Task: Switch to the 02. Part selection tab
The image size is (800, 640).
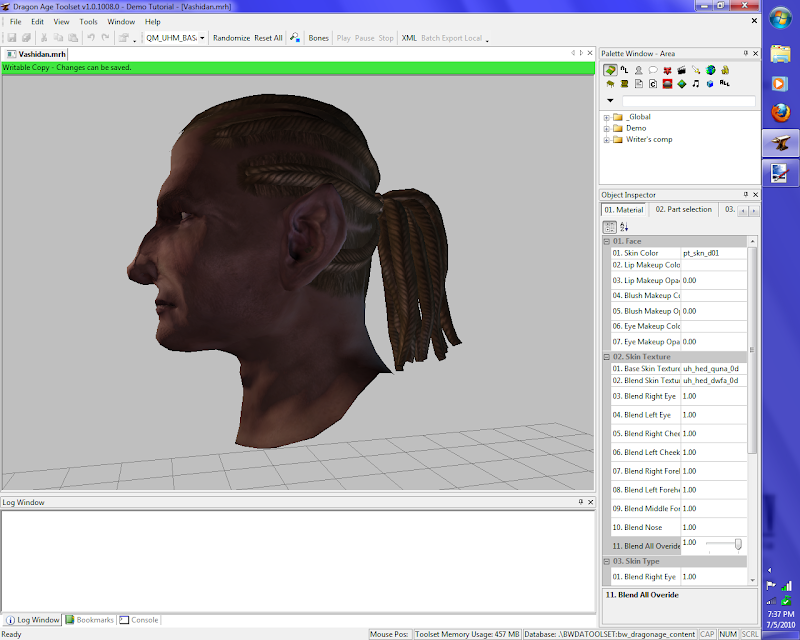Action: point(683,209)
